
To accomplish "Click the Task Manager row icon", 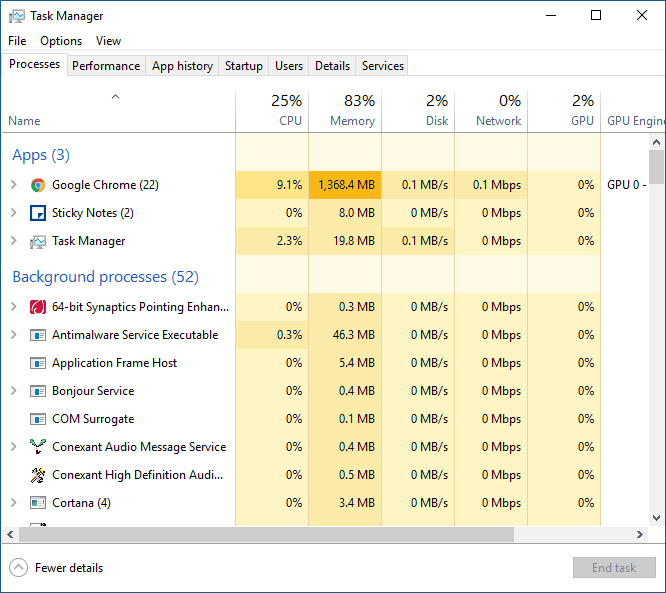I will point(38,241).
